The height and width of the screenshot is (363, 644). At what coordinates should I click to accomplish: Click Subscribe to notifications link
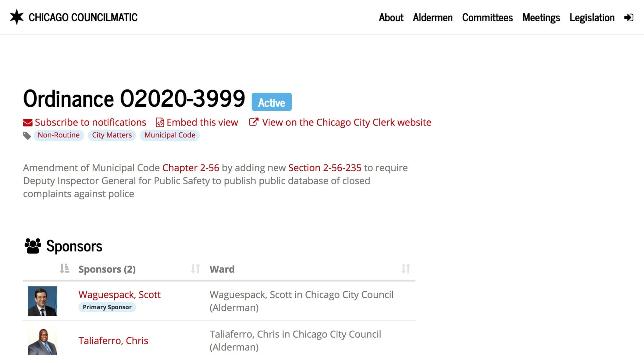[x=84, y=122]
